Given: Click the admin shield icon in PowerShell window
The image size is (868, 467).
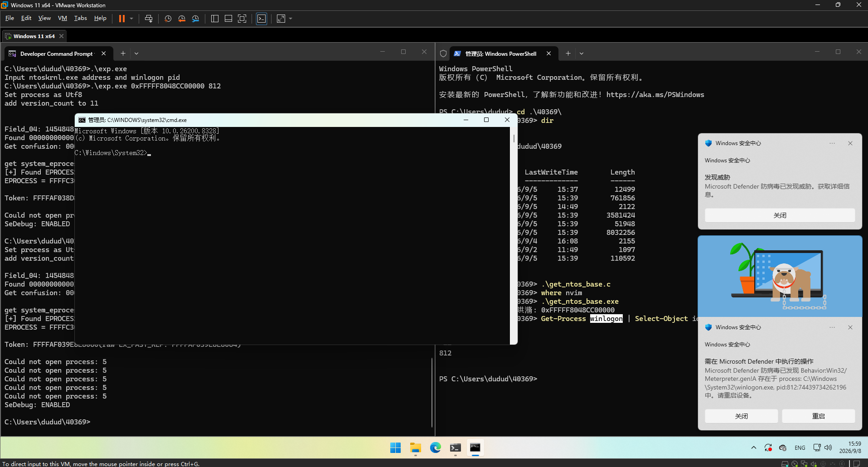Looking at the screenshot, I should click(x=443, y=54).
